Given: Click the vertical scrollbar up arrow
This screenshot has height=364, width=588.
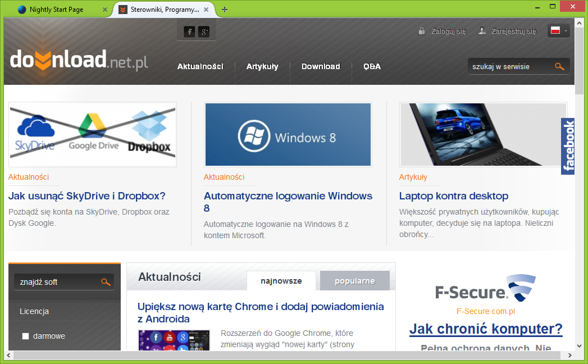Looking at the screenshot, I should coord(580,22).
